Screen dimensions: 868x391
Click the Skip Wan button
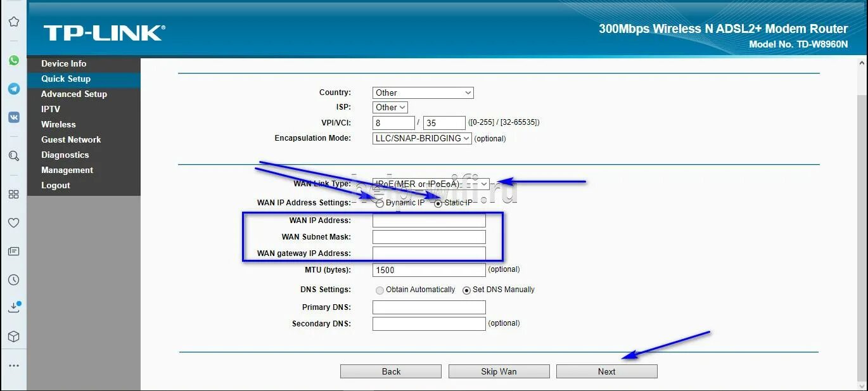(x=499, y=371)
